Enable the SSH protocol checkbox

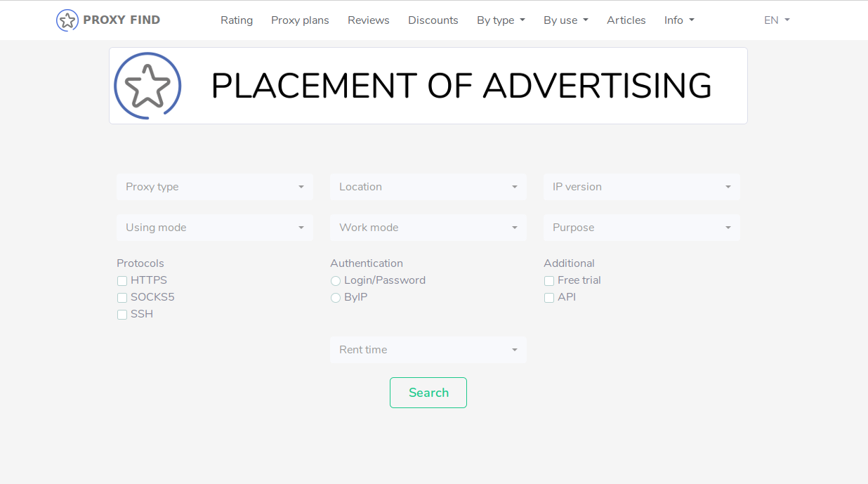click(x=121, y=314)
